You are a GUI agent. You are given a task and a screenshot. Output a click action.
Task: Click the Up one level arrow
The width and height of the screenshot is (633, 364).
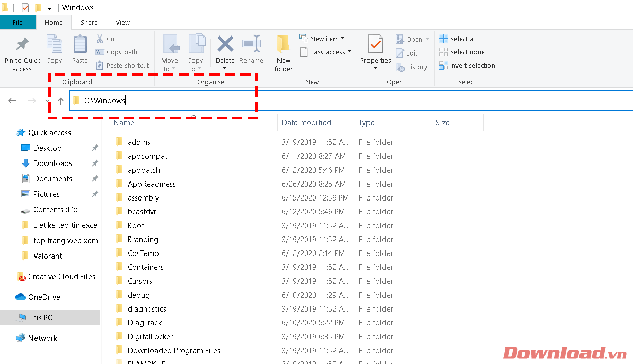(61, 101)
